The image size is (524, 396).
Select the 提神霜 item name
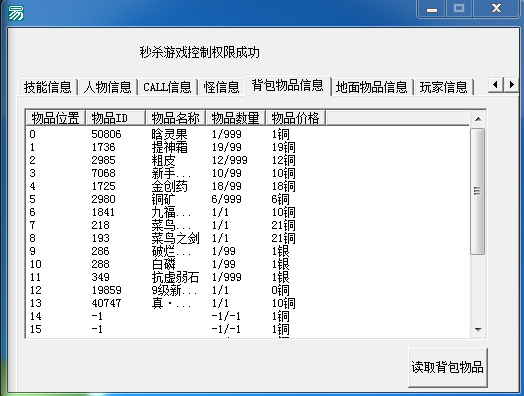[x=169, y=147]
